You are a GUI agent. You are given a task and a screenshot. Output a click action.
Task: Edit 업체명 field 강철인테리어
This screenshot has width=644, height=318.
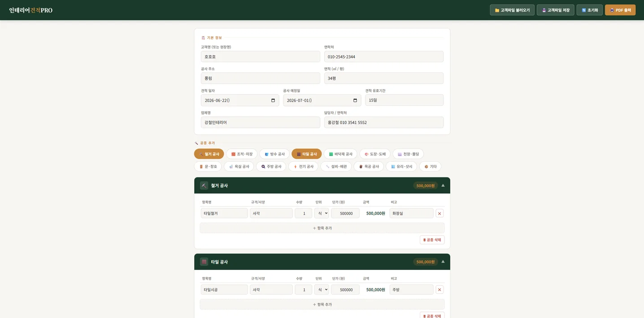tap(260, 122)
